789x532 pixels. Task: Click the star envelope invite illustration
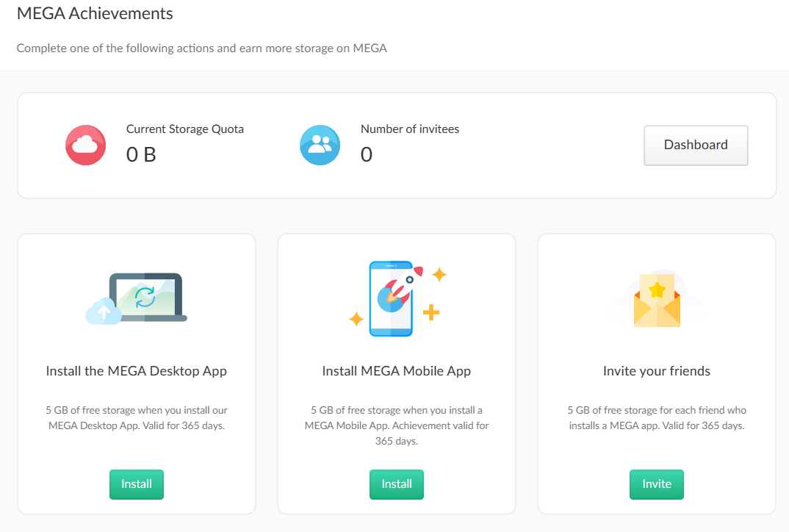[x=657, y=300]
